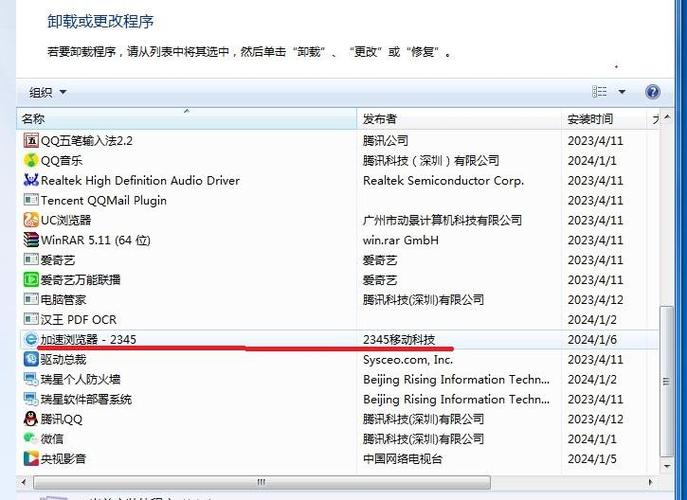This screenshot has height=500, width=687.
Task: Click the 爱奇艺 program icon
Action: coord(31,260)
